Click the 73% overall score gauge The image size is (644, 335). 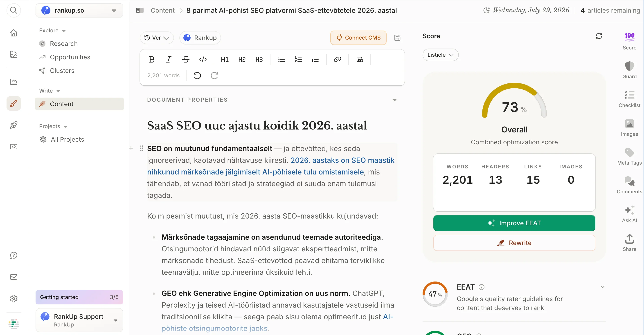(514, 100)
